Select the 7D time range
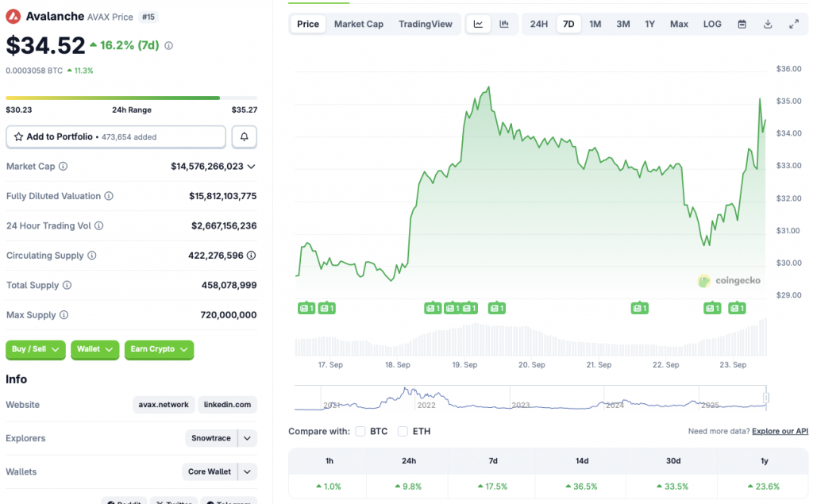The width and height of the screenshot is (813, 504). coord(568,24)
